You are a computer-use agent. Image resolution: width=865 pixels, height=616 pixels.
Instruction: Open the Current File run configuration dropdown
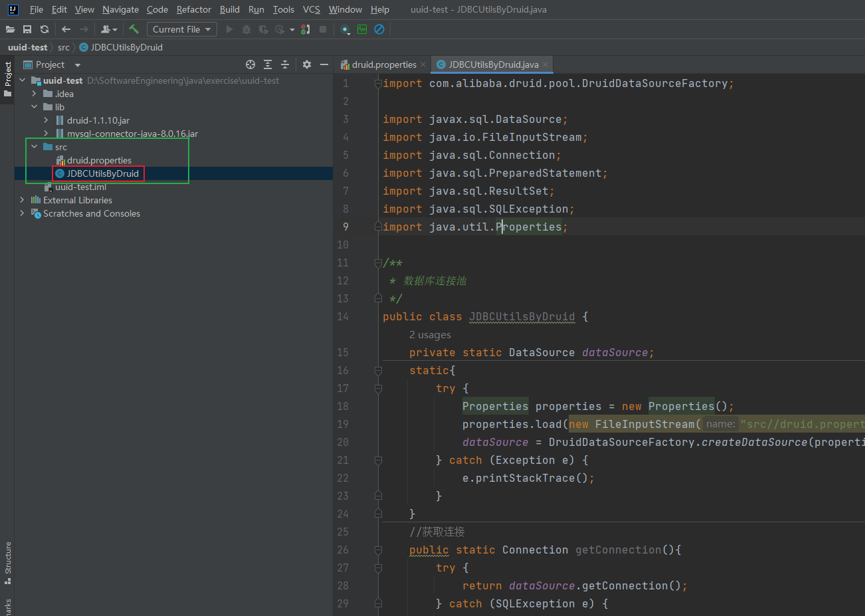(181, 29)
